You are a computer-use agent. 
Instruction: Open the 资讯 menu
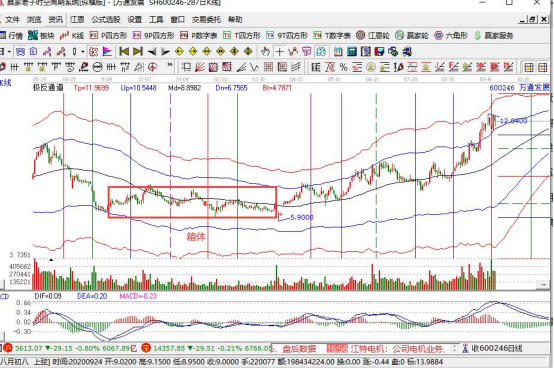click(55, 19)
